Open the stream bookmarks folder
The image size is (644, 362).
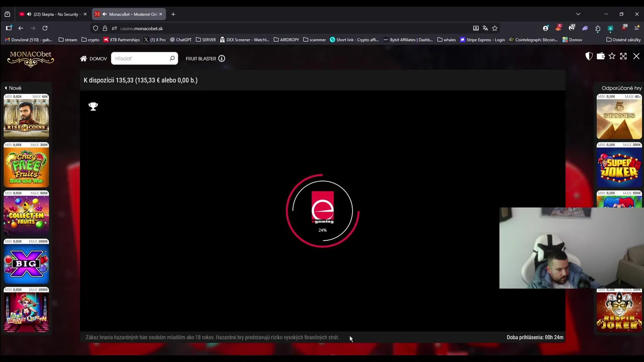point(67,40)
